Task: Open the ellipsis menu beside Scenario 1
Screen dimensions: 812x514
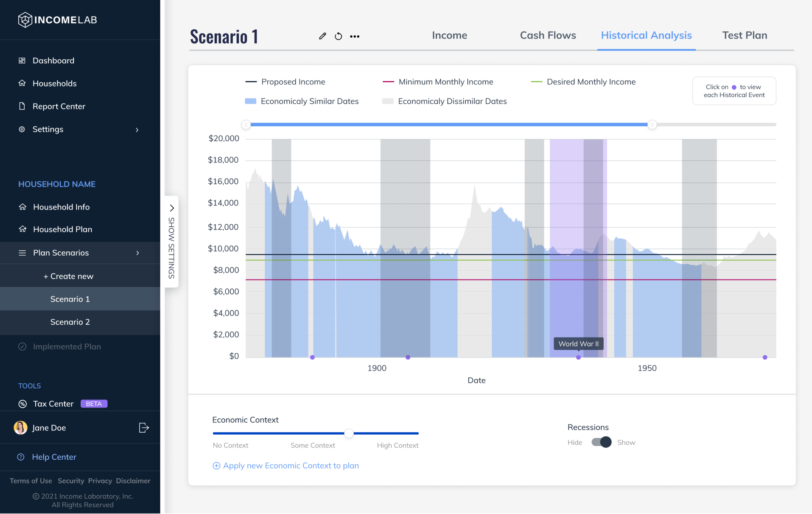Action: point(355,36)
